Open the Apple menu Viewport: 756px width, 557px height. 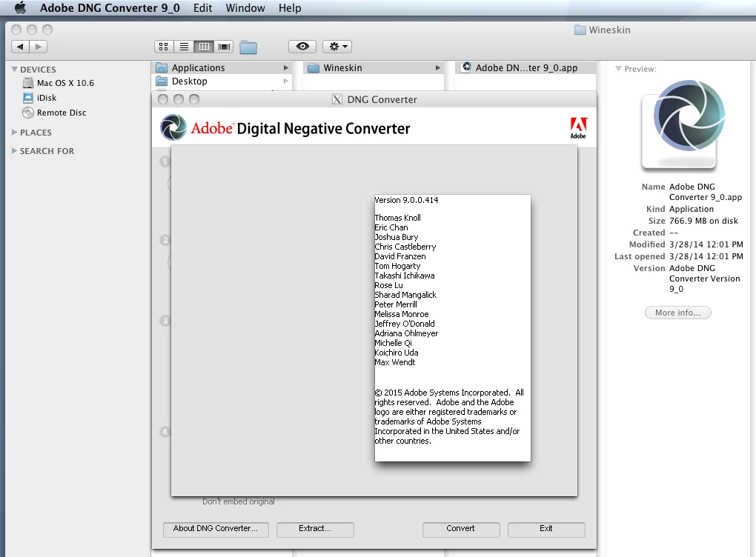20,7
